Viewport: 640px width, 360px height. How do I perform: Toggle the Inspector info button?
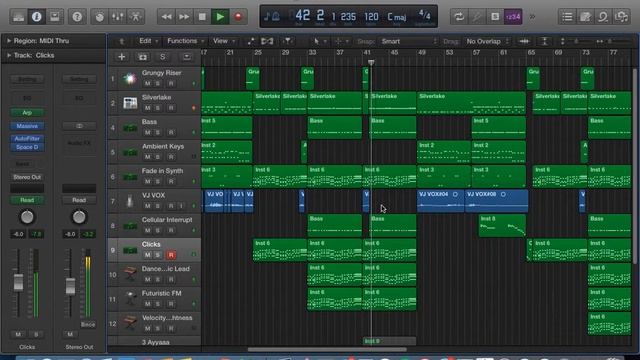coord(36,17)
